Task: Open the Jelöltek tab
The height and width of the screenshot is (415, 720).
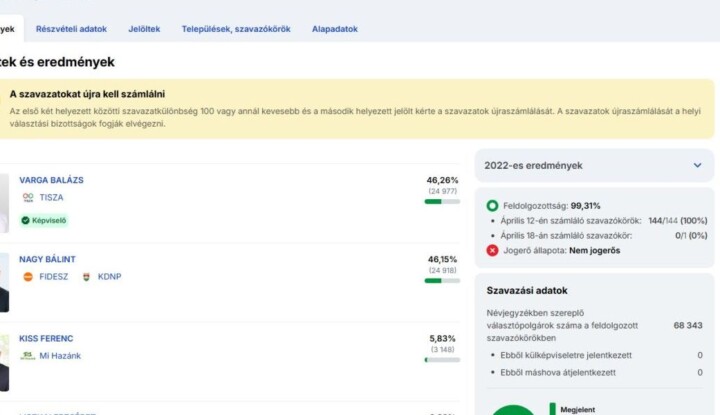Action: (144, 29)
